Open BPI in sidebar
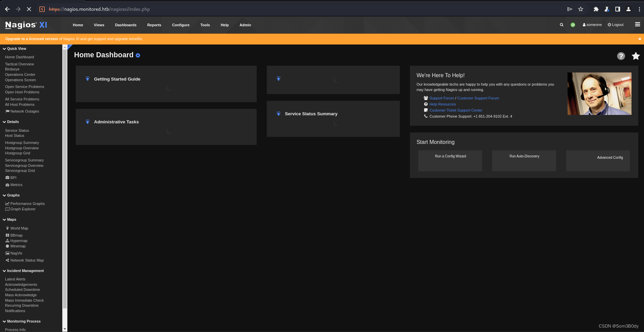This screenshot has width=644, height=332. 11,178
